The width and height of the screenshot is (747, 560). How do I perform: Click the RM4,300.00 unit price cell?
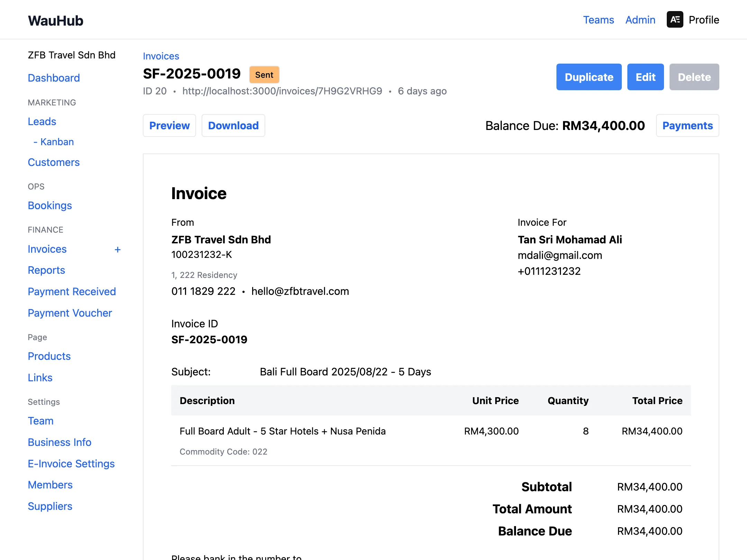click(491, 431)
